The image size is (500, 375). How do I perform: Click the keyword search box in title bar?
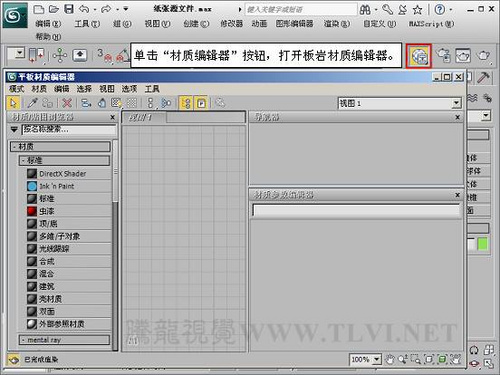tap(301, 10)
